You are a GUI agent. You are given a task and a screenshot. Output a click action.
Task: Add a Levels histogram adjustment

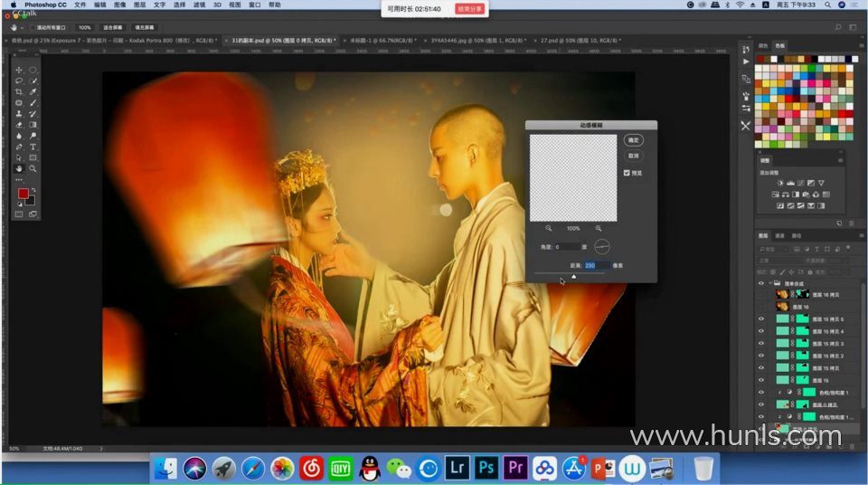(790, 183)
